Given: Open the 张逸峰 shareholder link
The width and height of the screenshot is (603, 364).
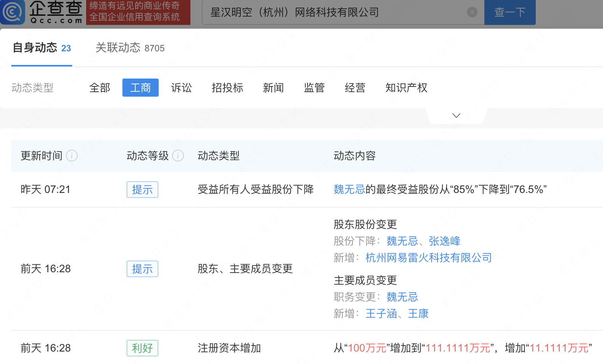Looking at the screenshot, I should tap(444, 241).
